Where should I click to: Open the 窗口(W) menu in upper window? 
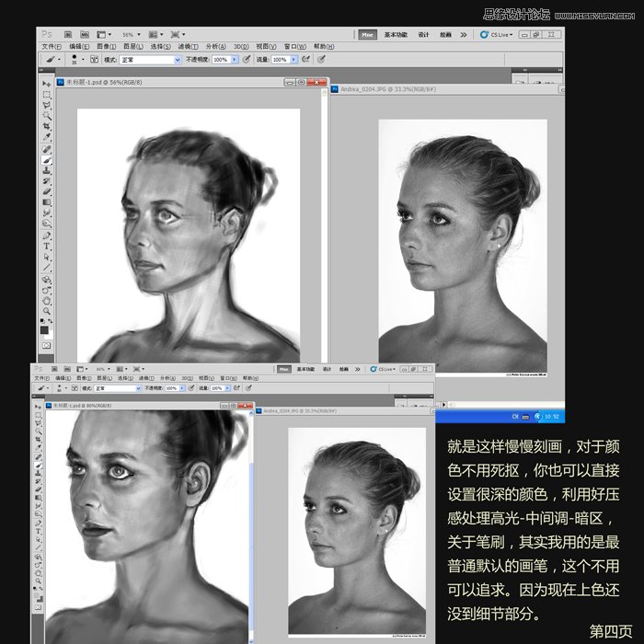click(x=295, y=46)
